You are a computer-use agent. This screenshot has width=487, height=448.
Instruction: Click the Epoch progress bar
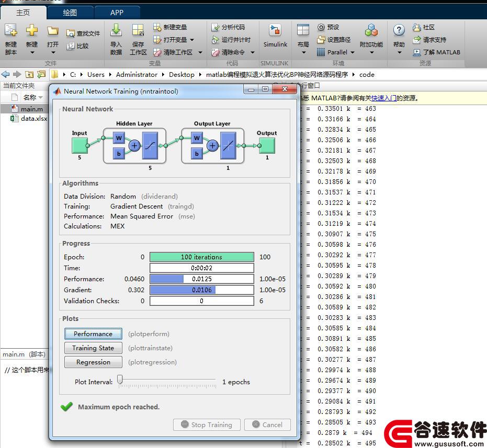202,257
